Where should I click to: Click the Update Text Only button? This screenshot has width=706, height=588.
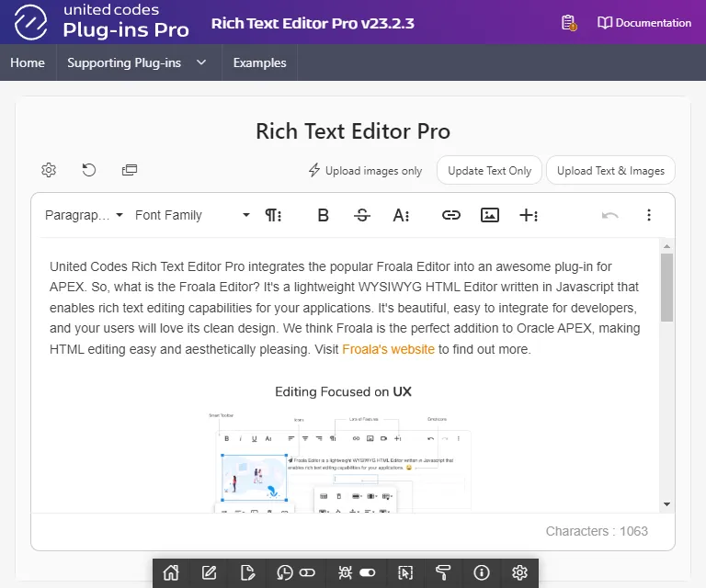coord(489,171)
